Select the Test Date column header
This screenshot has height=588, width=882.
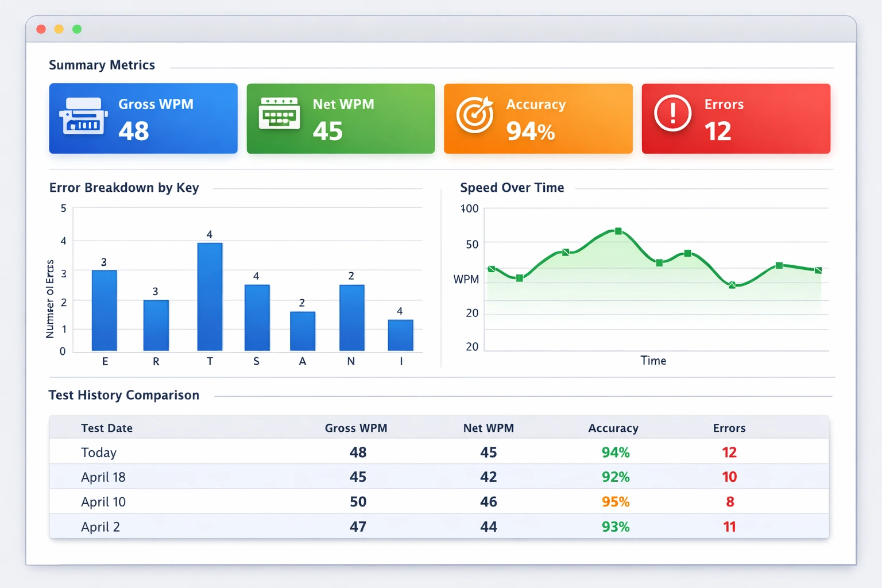click(107, 428)
